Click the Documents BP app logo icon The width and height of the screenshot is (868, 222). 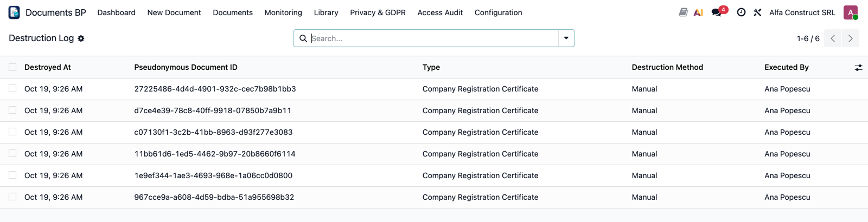[14, 12]
